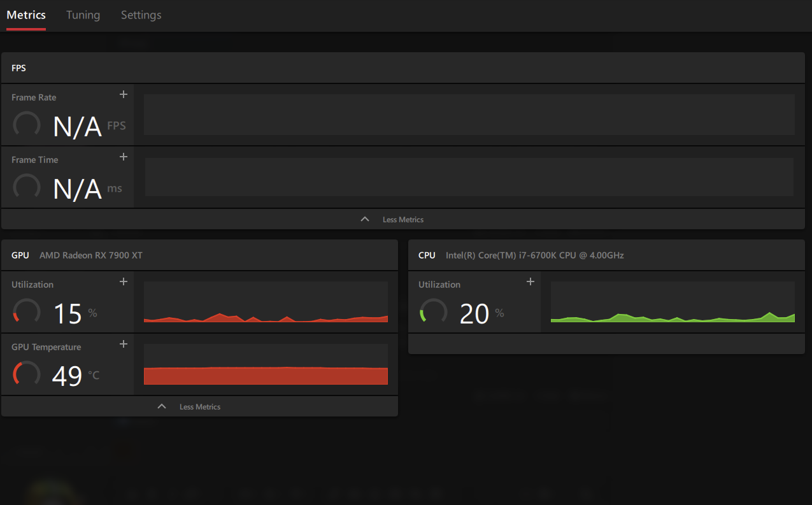Click the GPU temperature value 49
The height and width of the screenshot is (505, 812).
(x=68, y=376)
